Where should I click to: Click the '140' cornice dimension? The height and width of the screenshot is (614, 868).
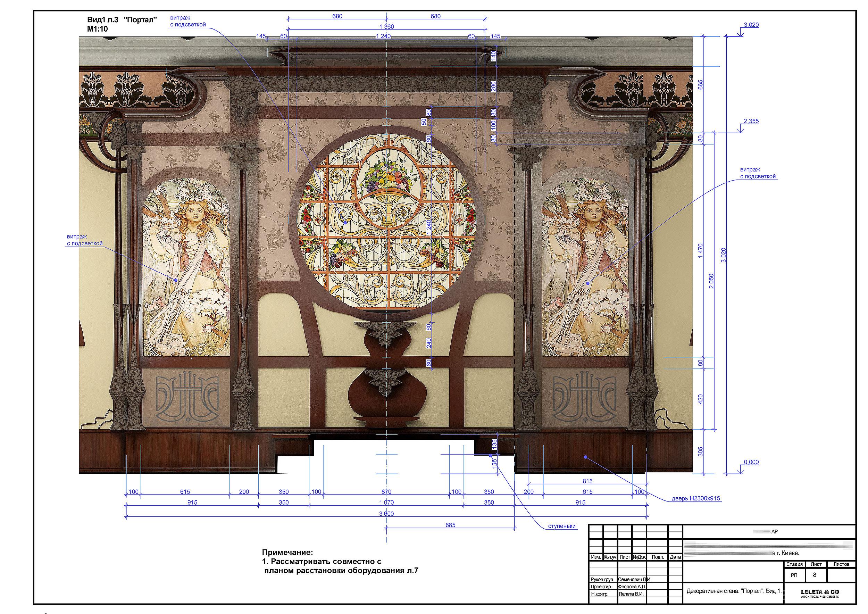[493, 56]
